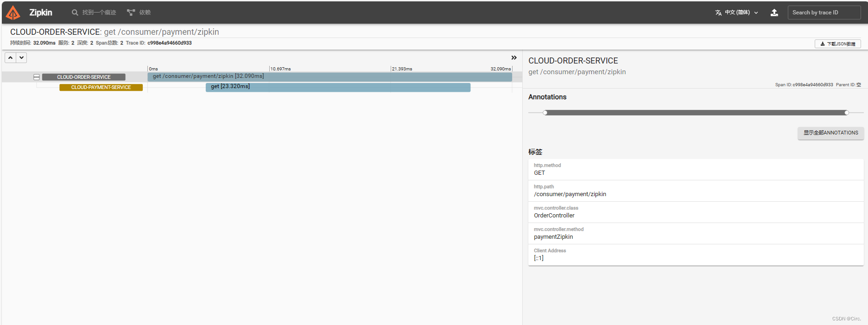This screenshot has width=868, height=325.
Task: Click the collapse-all up arrow button
Action: [10, 57]
